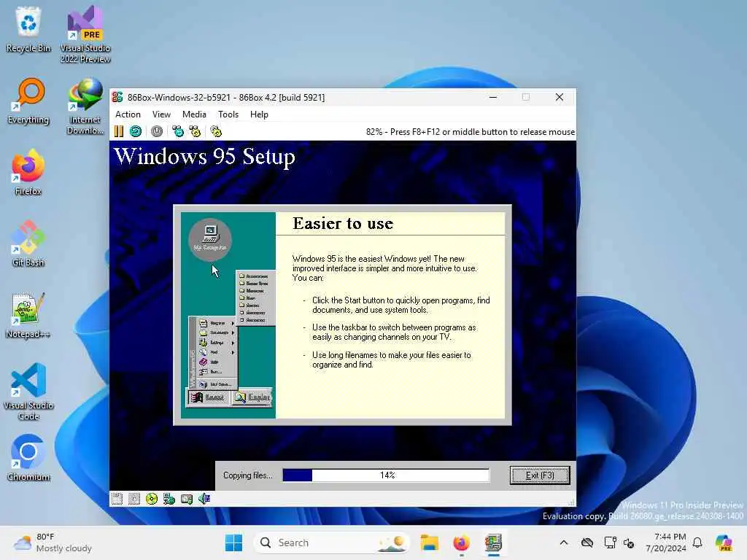The image size is (747, 560).
Task: Select the Visual Studio Code desktop icon
Action: [28, 392]
